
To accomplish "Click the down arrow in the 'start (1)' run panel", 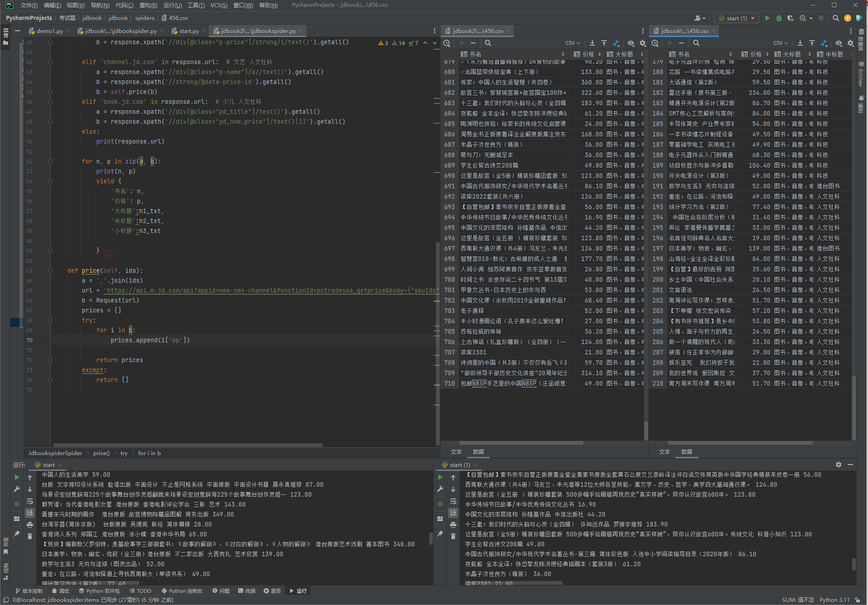I will coord(453,489).
